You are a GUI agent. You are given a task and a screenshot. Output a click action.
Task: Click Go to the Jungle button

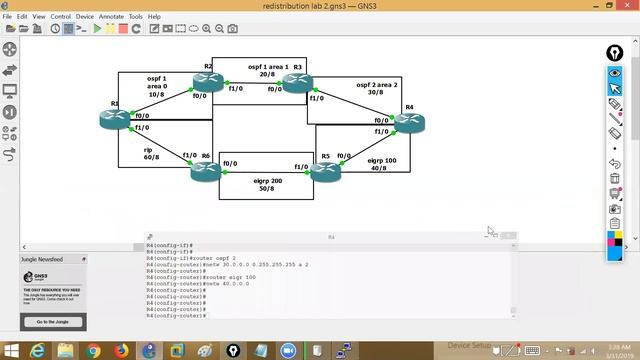click(53, 322)
